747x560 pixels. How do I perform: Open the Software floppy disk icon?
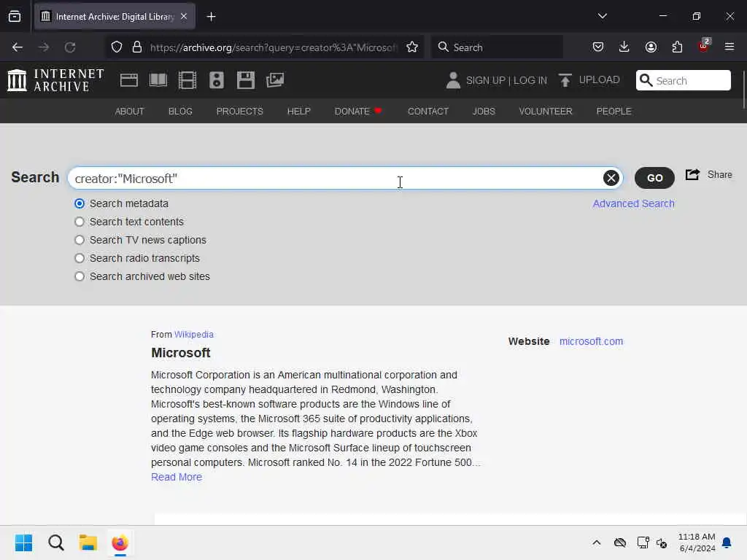[246, 80]
